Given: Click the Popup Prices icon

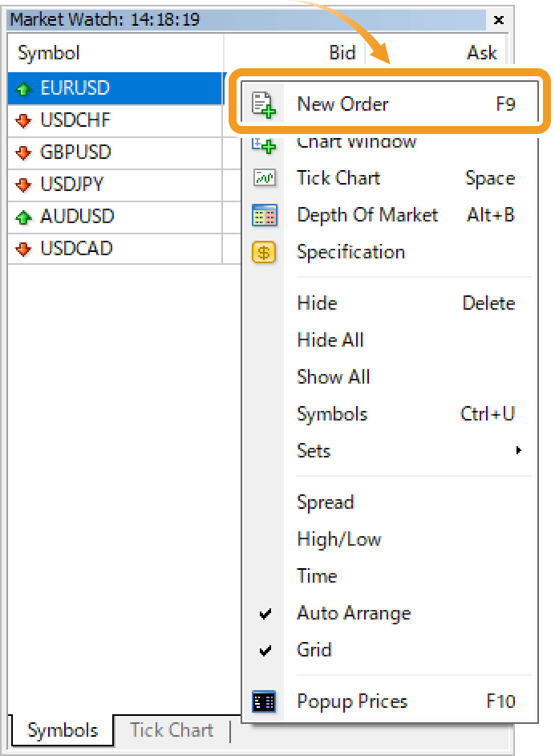Looking at the screenshot, I should (x=264, y=701).
